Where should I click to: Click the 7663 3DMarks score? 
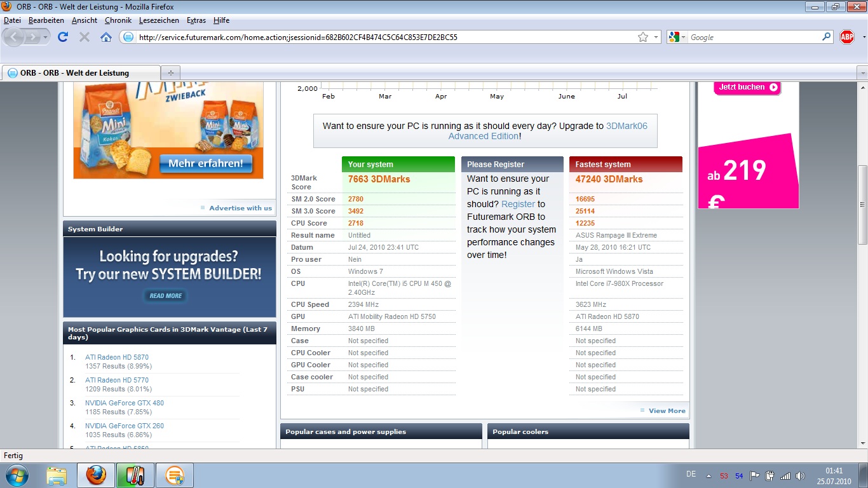point(379,179)
